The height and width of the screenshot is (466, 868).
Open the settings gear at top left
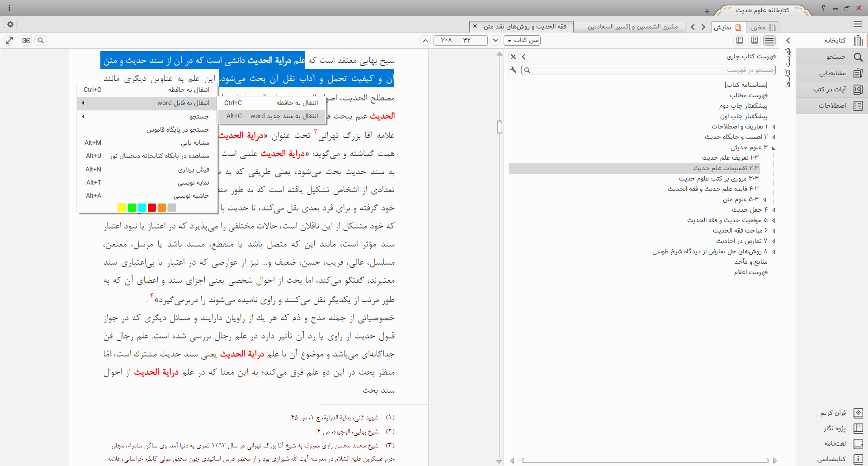(10, 24)
